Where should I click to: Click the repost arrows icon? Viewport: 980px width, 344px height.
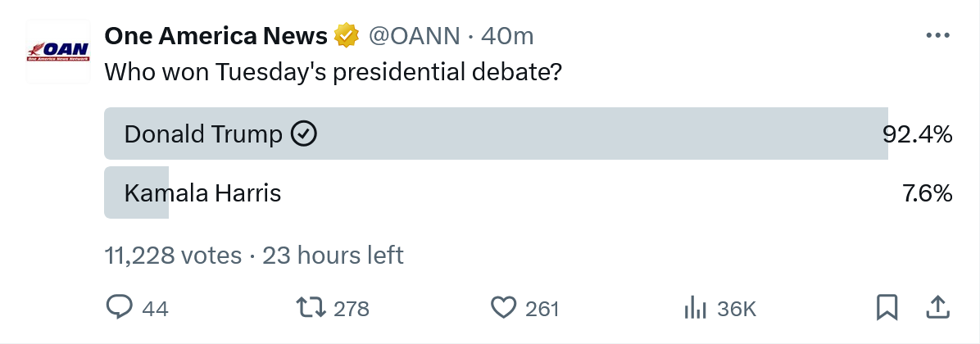pos(309,308)
